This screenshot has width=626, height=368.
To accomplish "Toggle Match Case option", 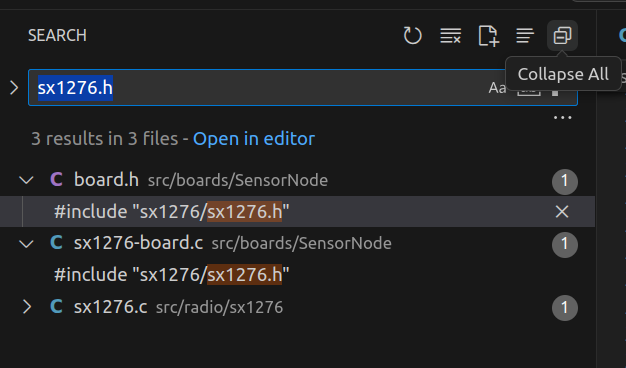I will coord(497,88).
